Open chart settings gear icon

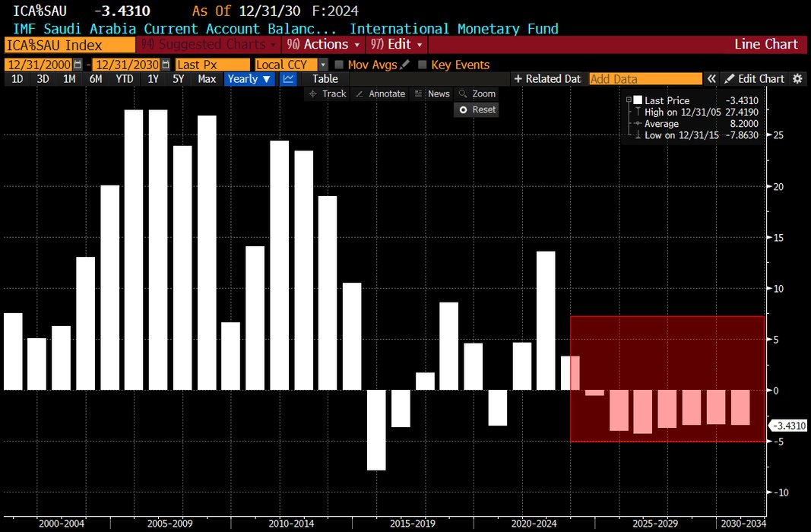click(x=797, y=79)
